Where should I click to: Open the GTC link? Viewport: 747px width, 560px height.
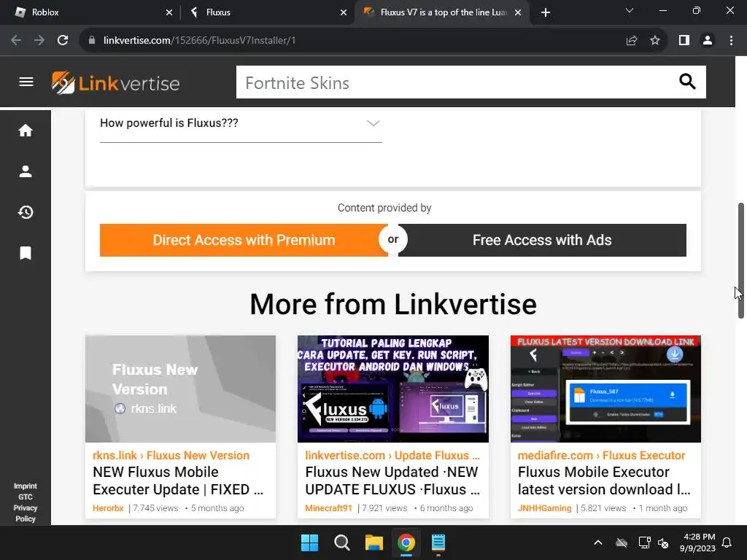tap(26, 497)
